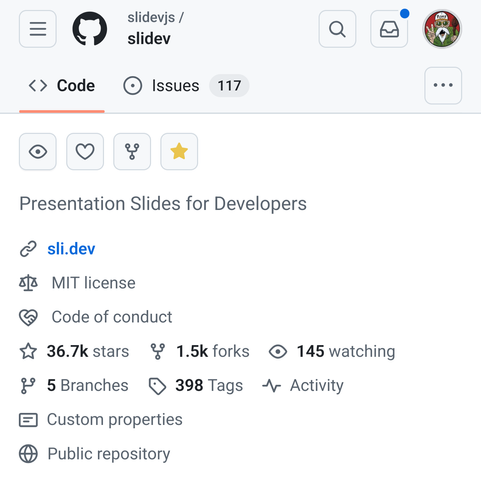Open the 398 Tags link
Image resolution: width=481 pixels, height=479 pixels.
[209, 385]
